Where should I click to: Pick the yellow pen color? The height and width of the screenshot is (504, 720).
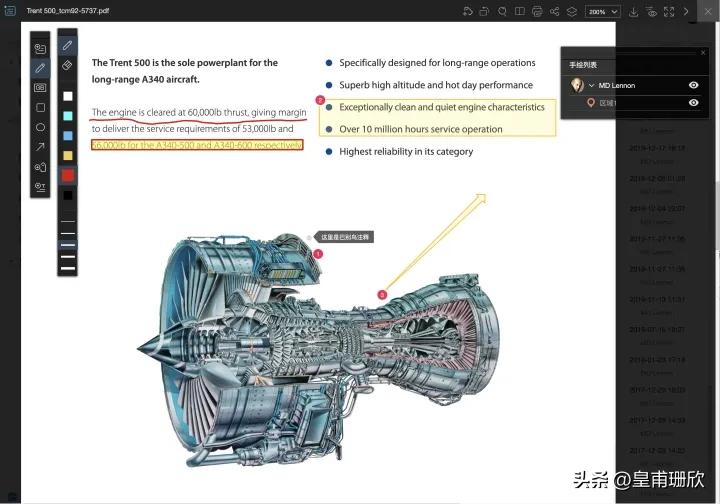coord(68,156)
